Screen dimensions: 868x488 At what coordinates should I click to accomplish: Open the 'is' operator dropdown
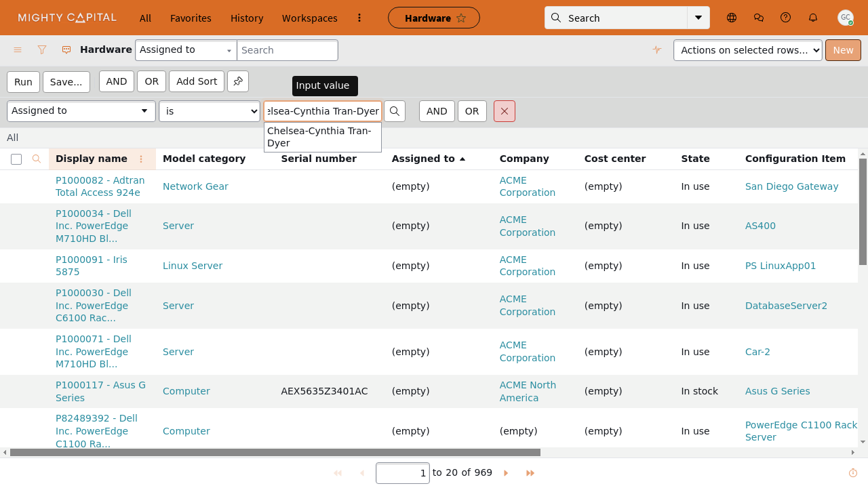210,111
